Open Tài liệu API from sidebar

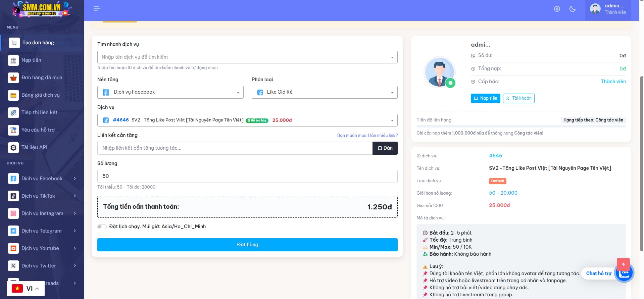click(34, 147)
